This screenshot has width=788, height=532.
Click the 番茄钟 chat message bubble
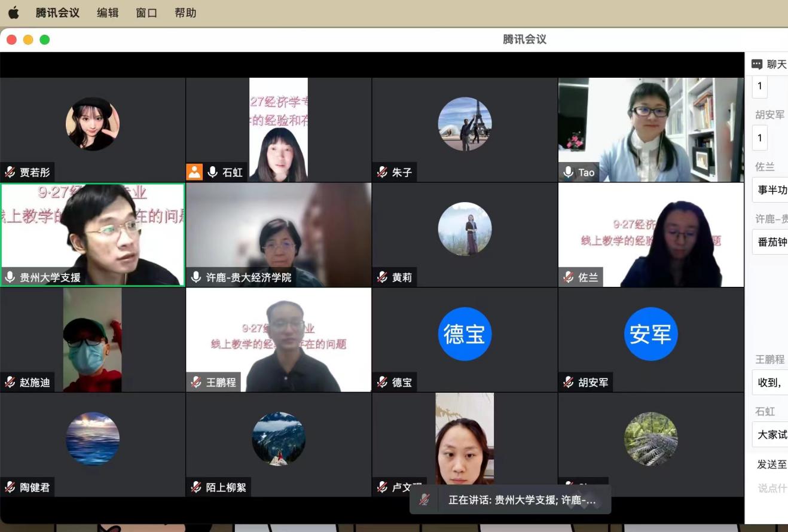tap(771, 242)
